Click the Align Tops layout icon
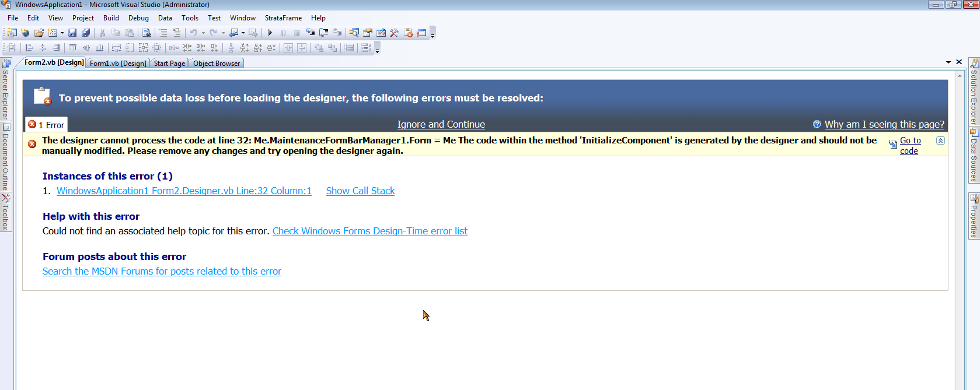 (73, 48)
